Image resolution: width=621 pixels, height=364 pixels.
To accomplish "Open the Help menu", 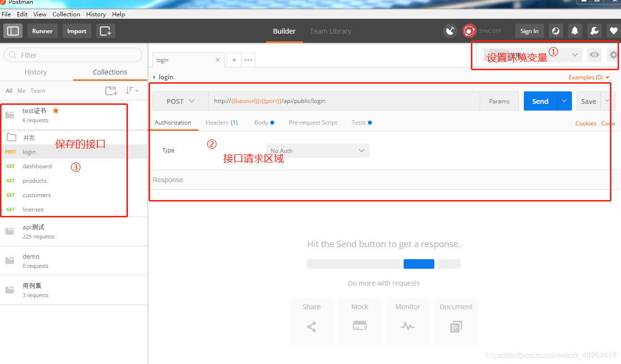I will (118, 14).
